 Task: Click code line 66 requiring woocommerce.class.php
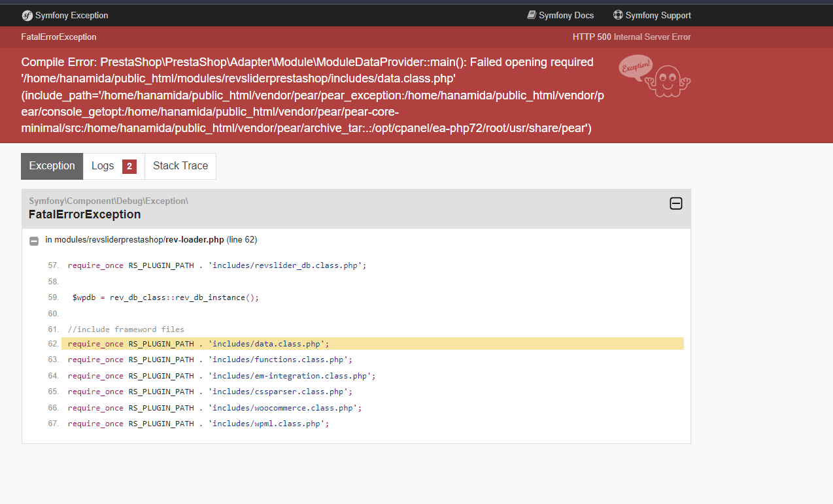tap(214, 408)
